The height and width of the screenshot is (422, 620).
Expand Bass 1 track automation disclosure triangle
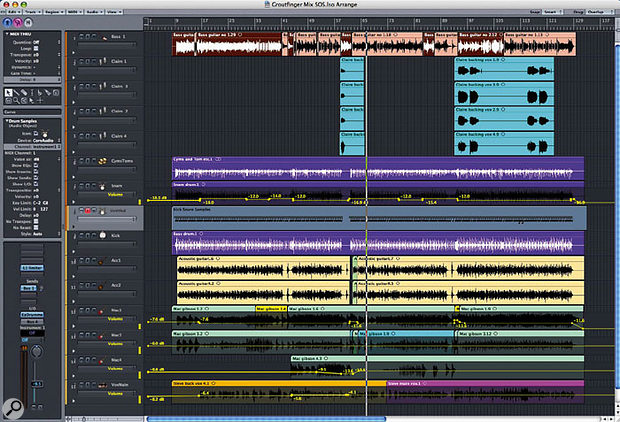[74, 52]
